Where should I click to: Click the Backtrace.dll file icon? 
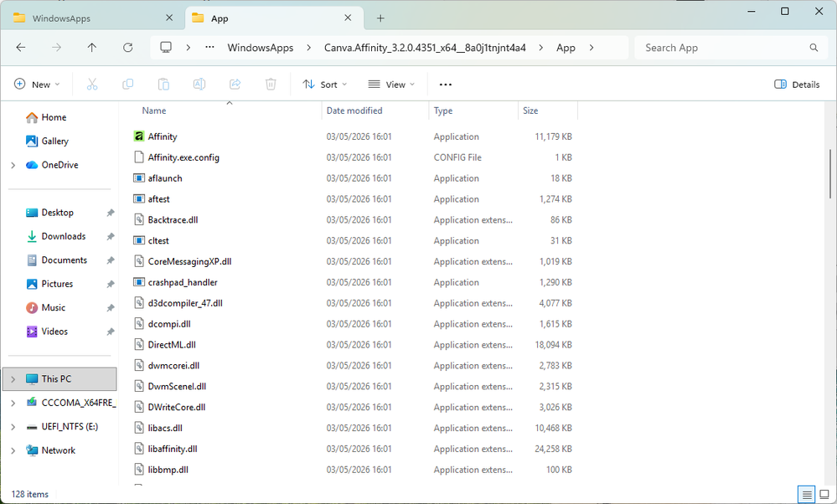coord(139,219)
